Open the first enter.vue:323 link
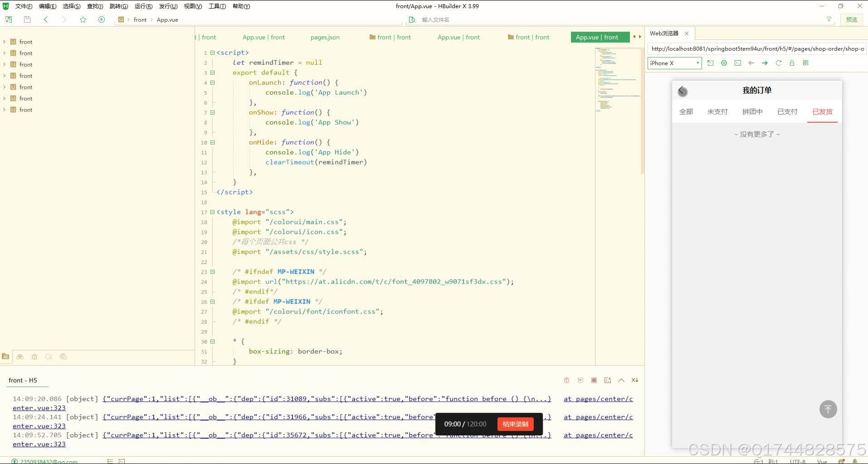The image size is (868, 464). click(x=39, y=408)
